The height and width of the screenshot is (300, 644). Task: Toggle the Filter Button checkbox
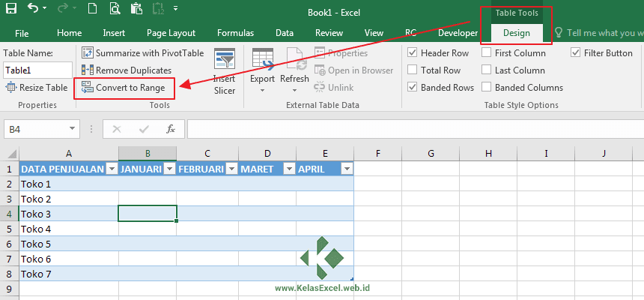coord(575,53)
